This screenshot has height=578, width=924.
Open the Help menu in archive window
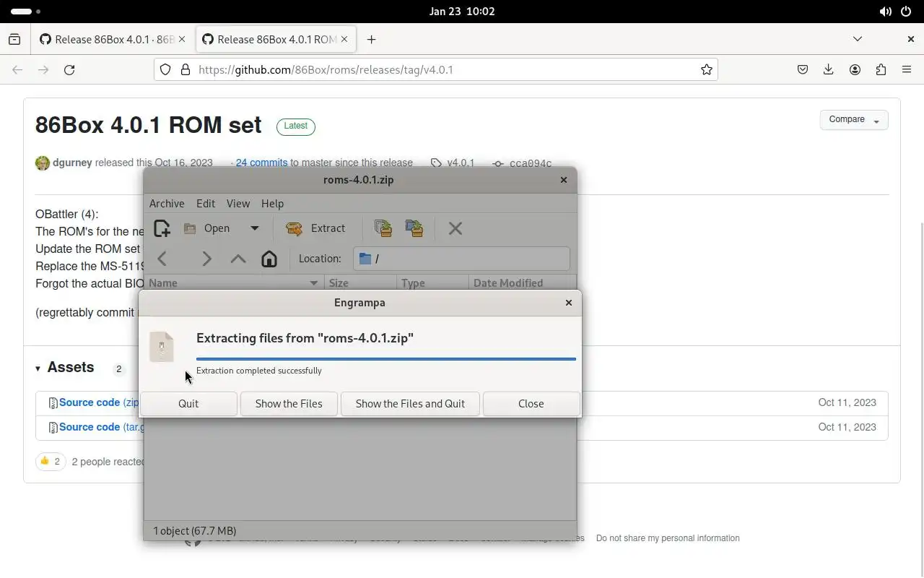pyautogui.click(x=272, y=204)
